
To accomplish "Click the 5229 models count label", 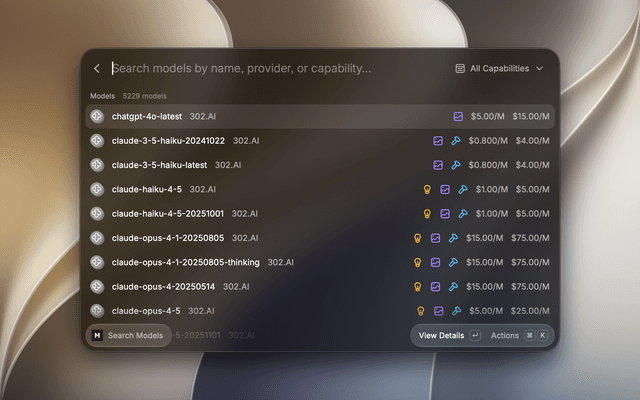I will tap(144, 96).
